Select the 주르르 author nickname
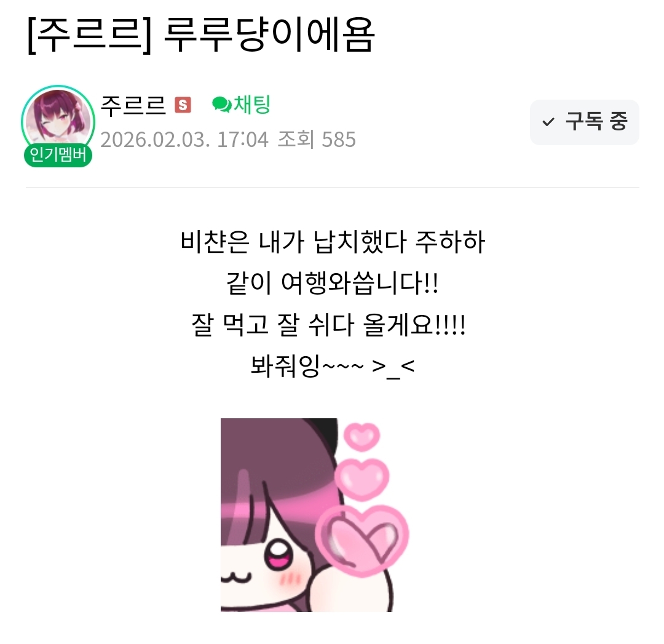The height and width of the screenshot is (644, 664). (x=133, y=105)
